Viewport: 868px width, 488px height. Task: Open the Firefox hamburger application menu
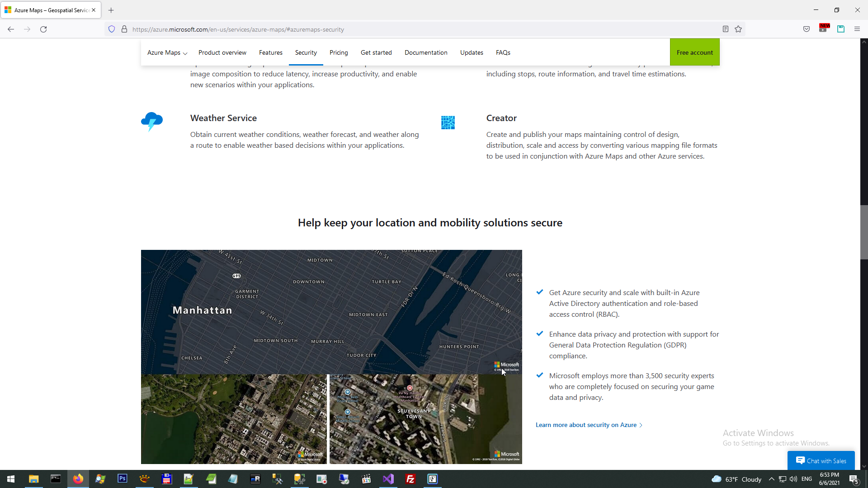pos(857,29)
